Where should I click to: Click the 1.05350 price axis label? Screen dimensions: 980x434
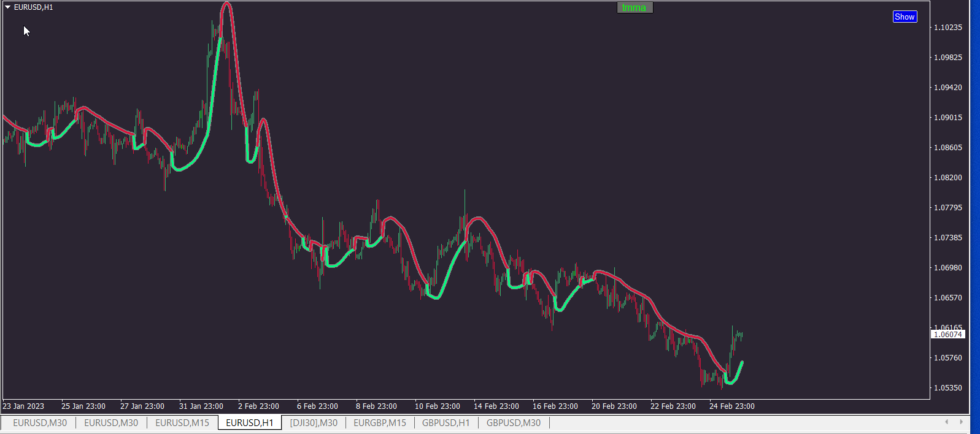point(948,387)
